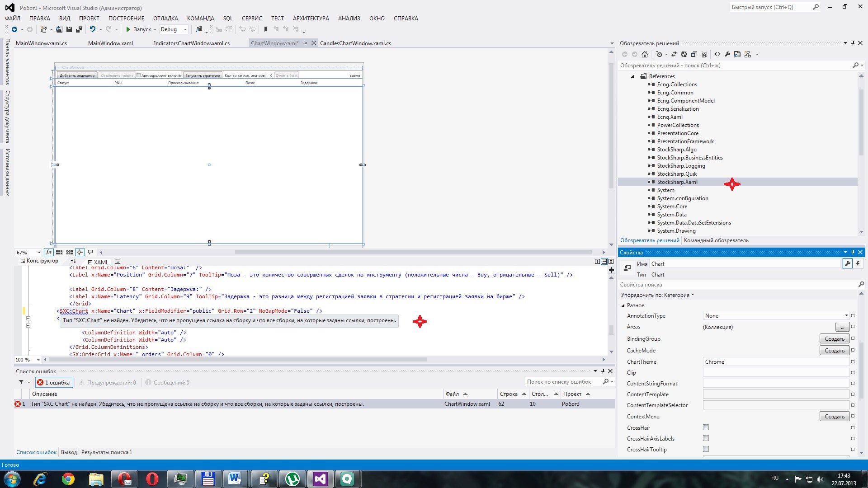The width and height of the screenshot is (868, 488).
Task: Open the Debug configuration dropdown
Action: click(185, 29)
